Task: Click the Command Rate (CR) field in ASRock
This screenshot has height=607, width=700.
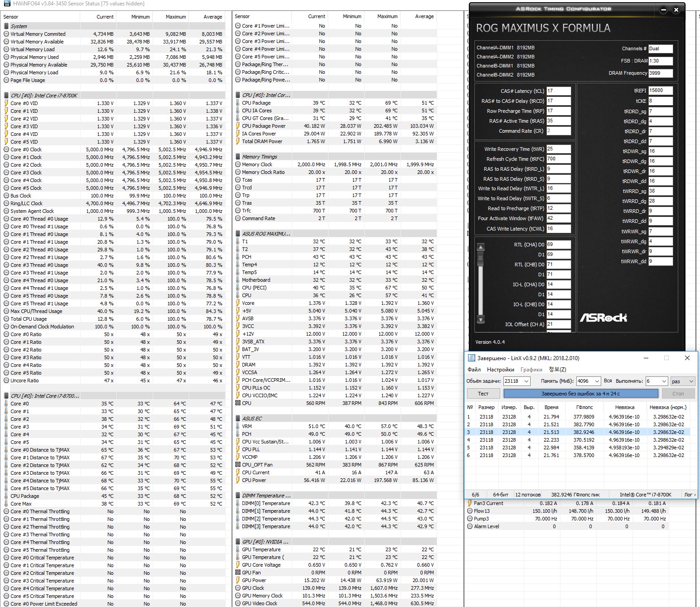Action: point(559,131)
